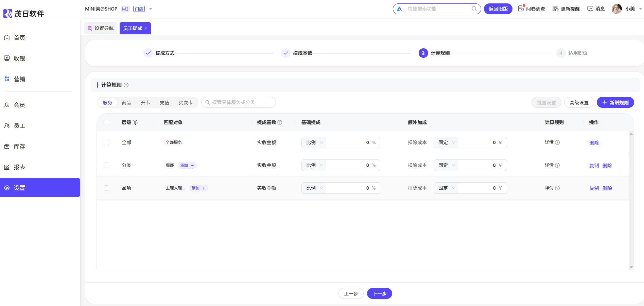
Task: Click 添加 tag in 眼部 row
Action: tap(187, 165)
